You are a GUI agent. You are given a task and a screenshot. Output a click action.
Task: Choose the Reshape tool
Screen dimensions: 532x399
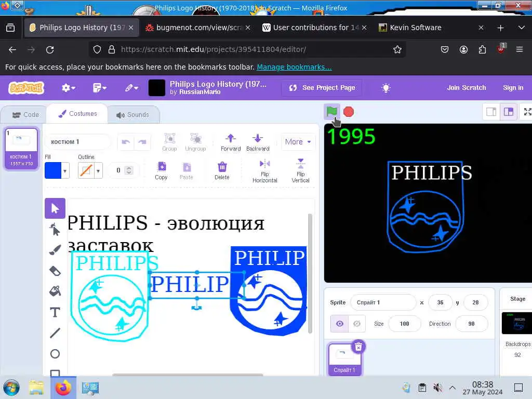55,229
